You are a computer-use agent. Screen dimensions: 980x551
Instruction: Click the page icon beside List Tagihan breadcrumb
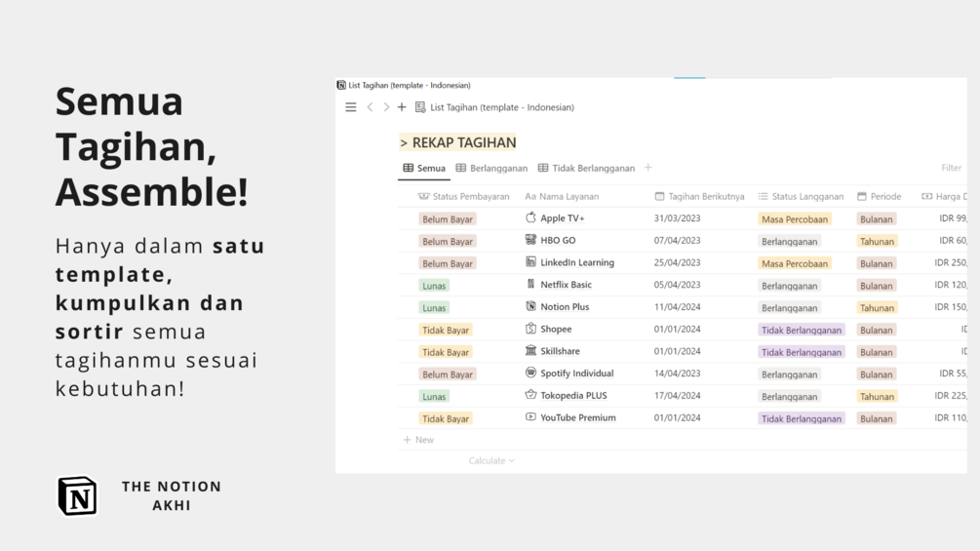tap(420, 107)
